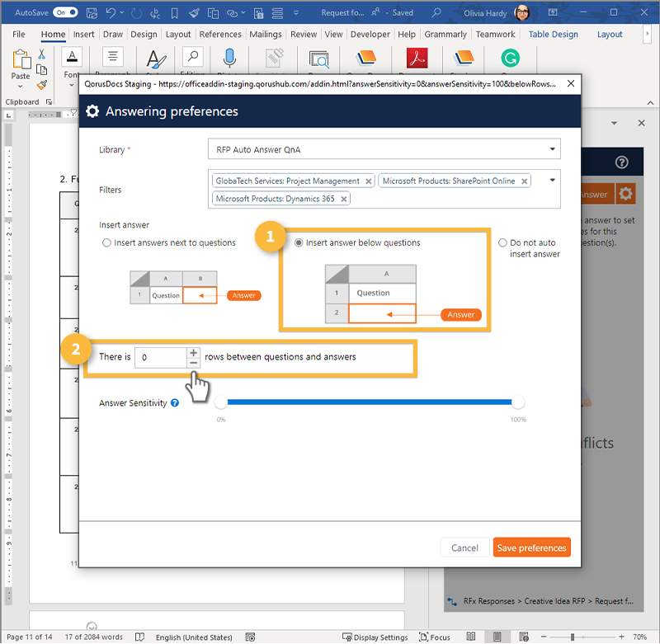This screenshot has height=644, width=660.
Task: Click the Font color A icon
Action: [x=72, y=56]
